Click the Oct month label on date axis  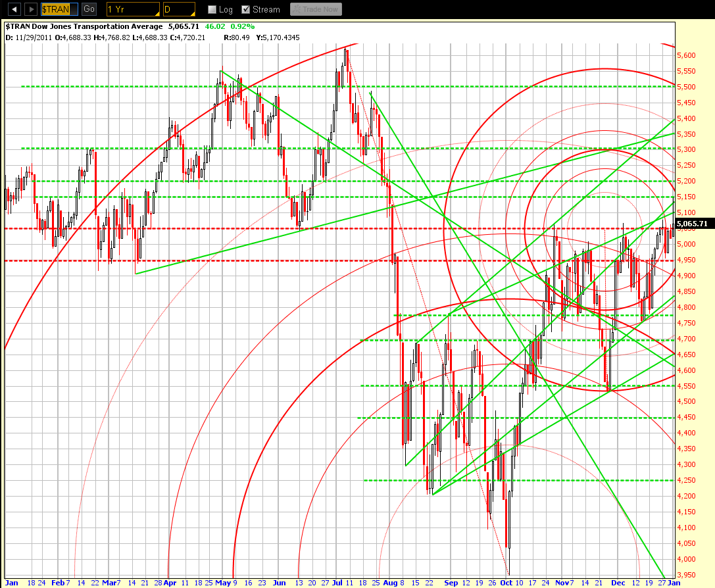coord(506,583)
